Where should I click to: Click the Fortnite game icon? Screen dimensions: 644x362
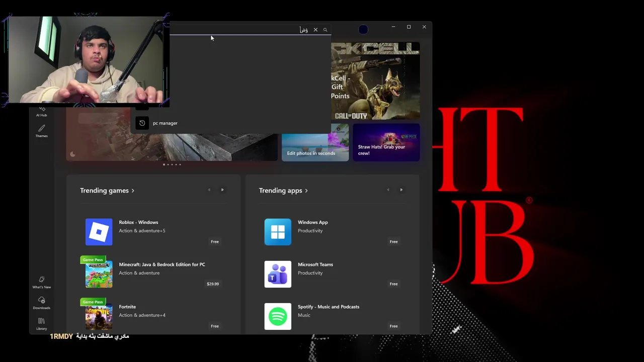coord(99,316)
